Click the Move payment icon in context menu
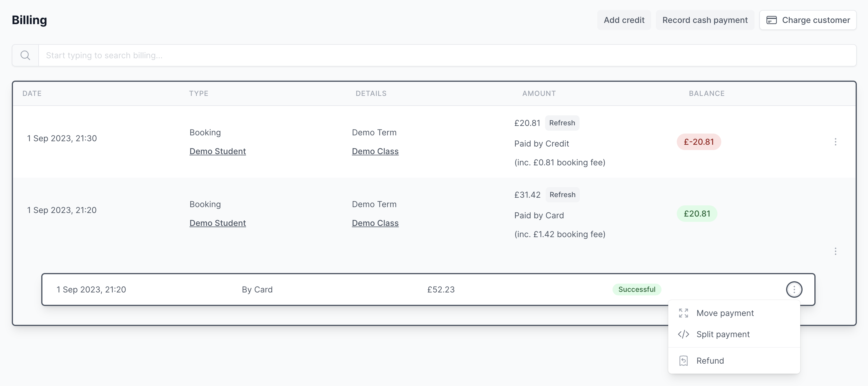The image size is (868, 386). pyautogui.click(x=683, y=312)
